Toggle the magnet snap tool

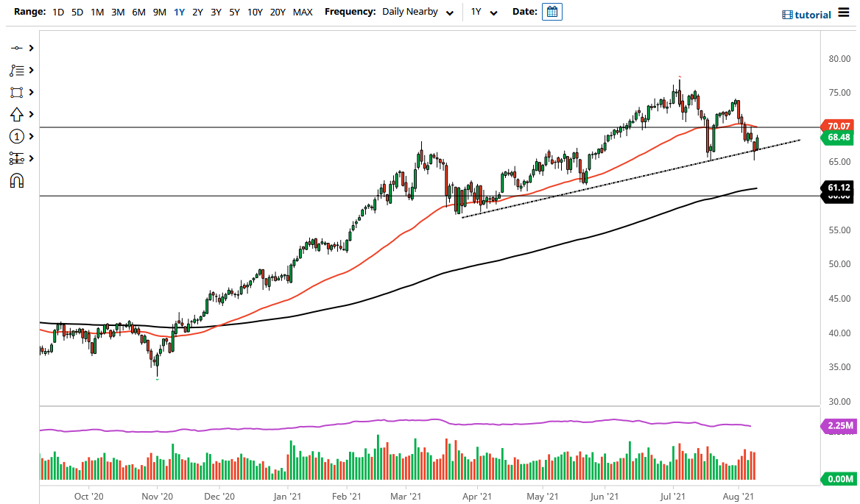17,180
